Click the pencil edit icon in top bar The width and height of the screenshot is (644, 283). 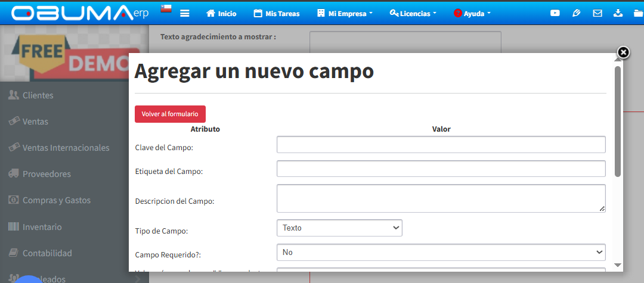576,13
